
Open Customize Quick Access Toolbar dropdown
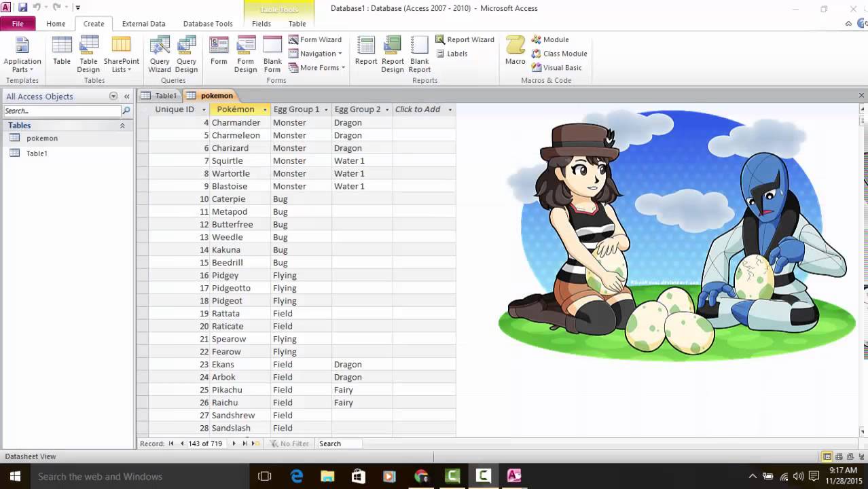coord(78,7)
